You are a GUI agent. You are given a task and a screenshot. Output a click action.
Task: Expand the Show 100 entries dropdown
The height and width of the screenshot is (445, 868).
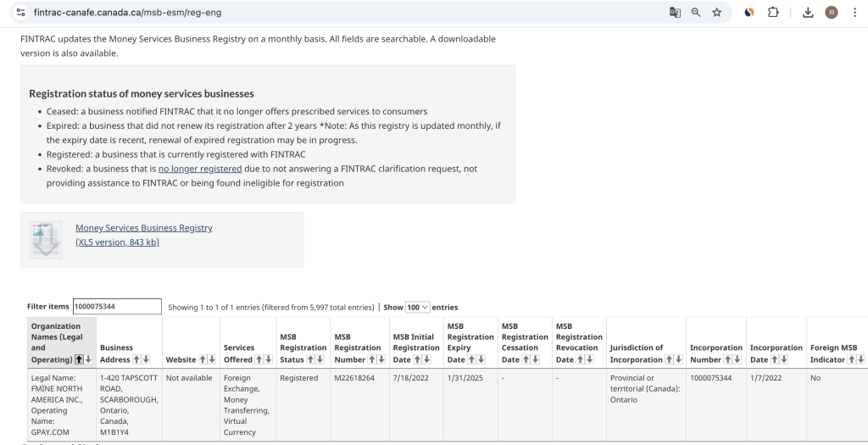click(x=418, y=307)
